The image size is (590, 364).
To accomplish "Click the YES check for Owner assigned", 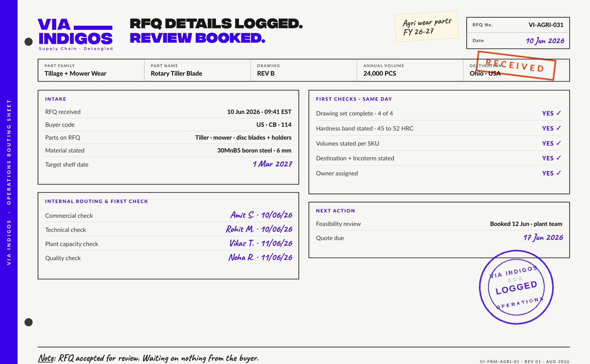I will [x=551, y=173].
